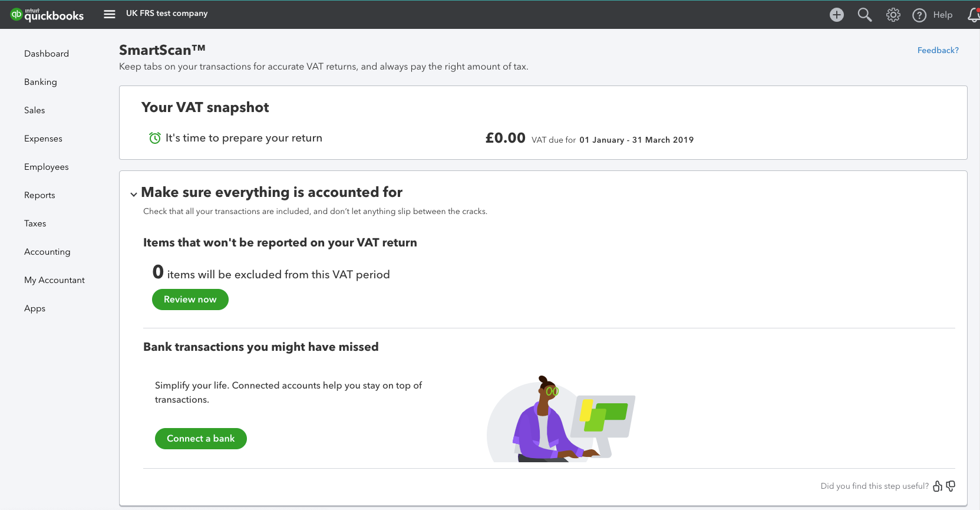Open the Taxes menu item
This screenshot has height=510, width=980.
[x=35, y=223]
